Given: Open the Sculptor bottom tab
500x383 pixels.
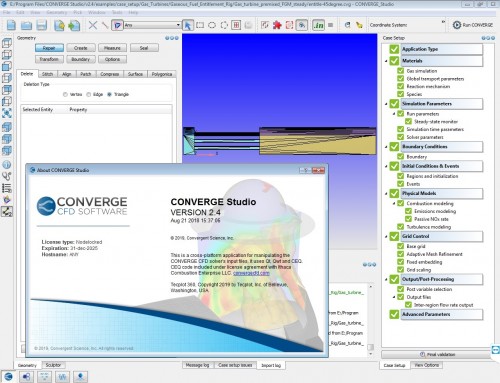Looking at the screenshot, I should click(x=53, y=365).
